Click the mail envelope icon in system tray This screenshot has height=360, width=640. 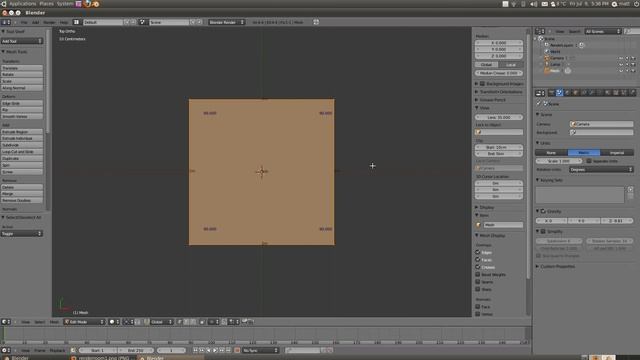coord(544,4)
